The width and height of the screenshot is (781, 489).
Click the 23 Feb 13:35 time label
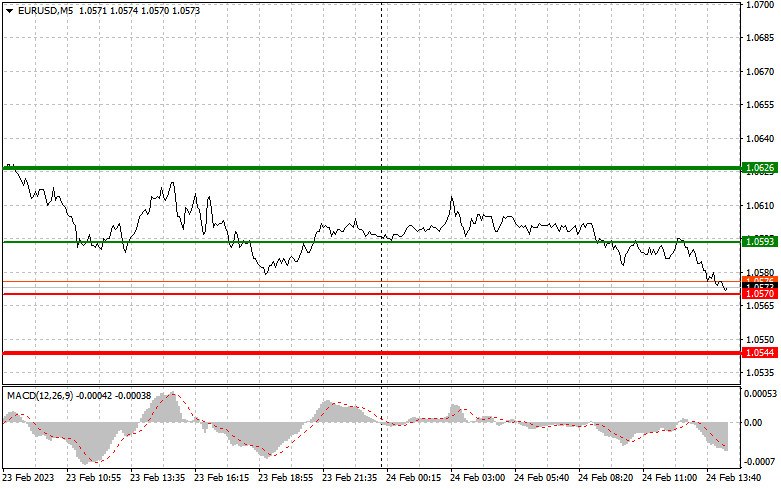[x=157, y=478]
